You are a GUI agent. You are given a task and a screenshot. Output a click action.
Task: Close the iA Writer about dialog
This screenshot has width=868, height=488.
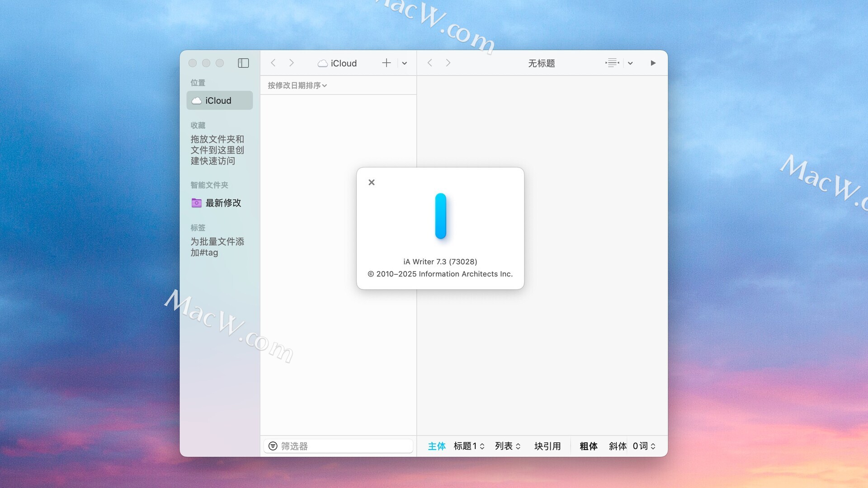pyautogui.click(x=372, y=183)
